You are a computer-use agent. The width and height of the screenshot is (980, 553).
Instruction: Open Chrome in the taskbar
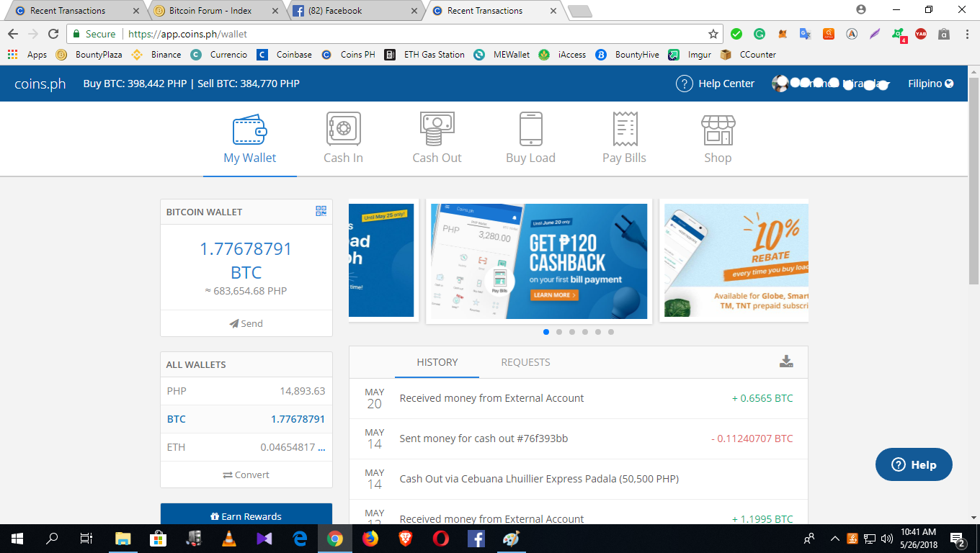point(334,539)
